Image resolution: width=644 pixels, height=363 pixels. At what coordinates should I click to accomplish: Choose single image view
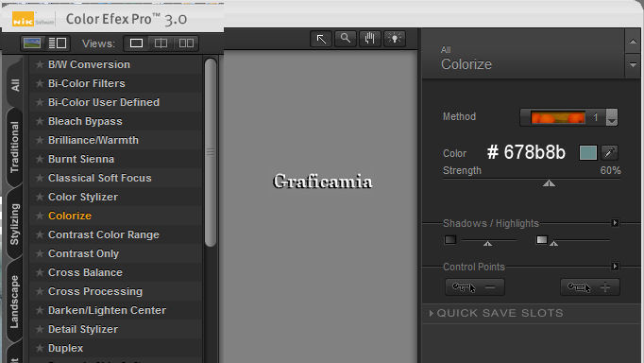(x=136, y=43)
